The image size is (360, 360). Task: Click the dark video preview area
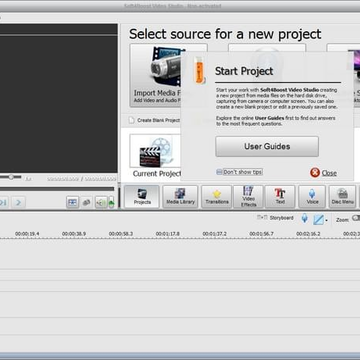pos(59,104)
